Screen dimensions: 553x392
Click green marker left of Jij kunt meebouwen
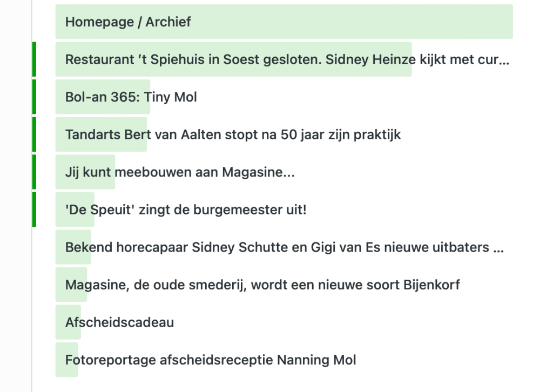tap(34, 172)
